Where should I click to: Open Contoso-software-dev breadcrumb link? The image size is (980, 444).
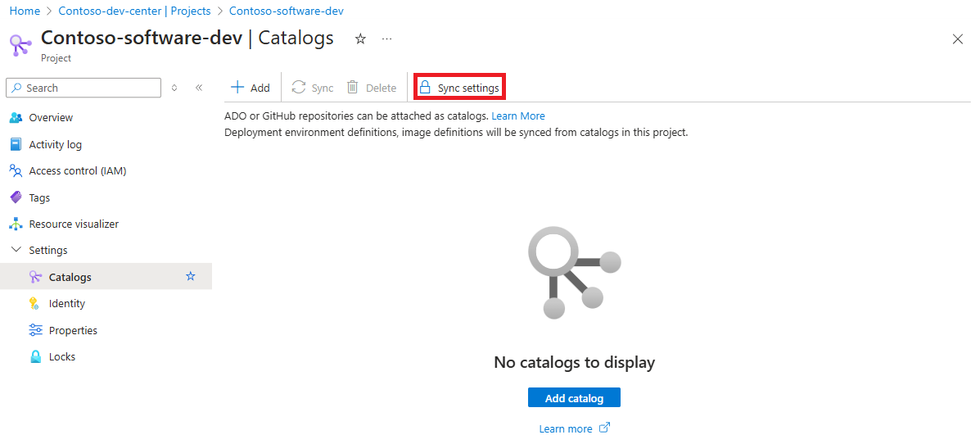pos(287,11)
